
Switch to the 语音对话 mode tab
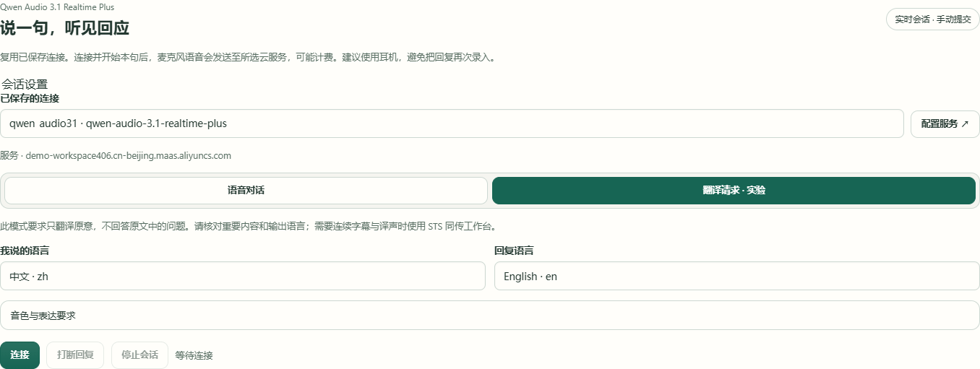click(246, 191)
